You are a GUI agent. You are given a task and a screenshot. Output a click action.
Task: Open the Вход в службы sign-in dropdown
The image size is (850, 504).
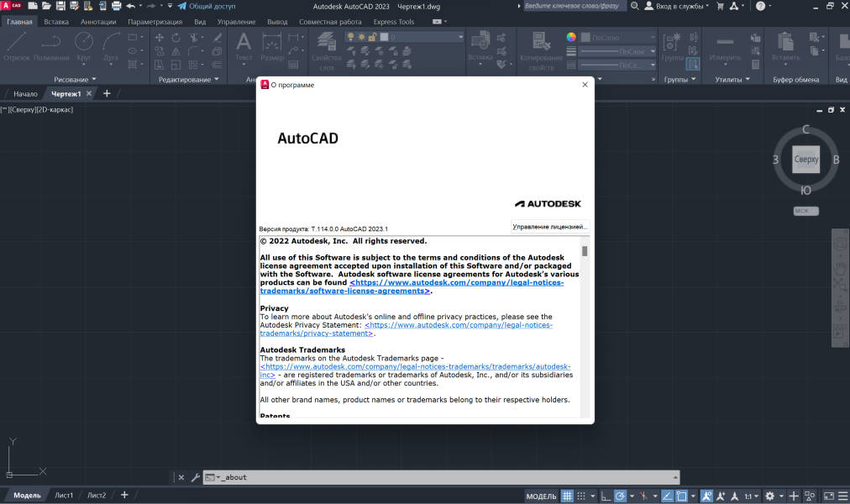pyautogui.click(x=676, y=6)
